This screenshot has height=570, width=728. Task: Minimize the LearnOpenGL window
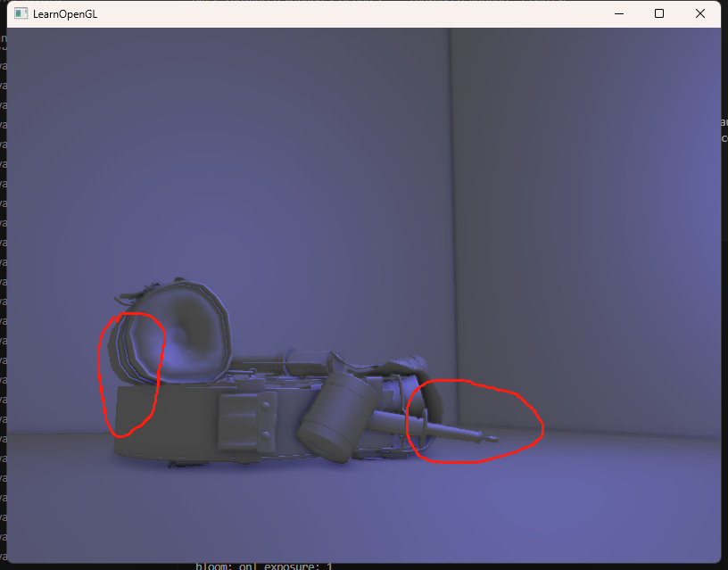coord(619,14)
